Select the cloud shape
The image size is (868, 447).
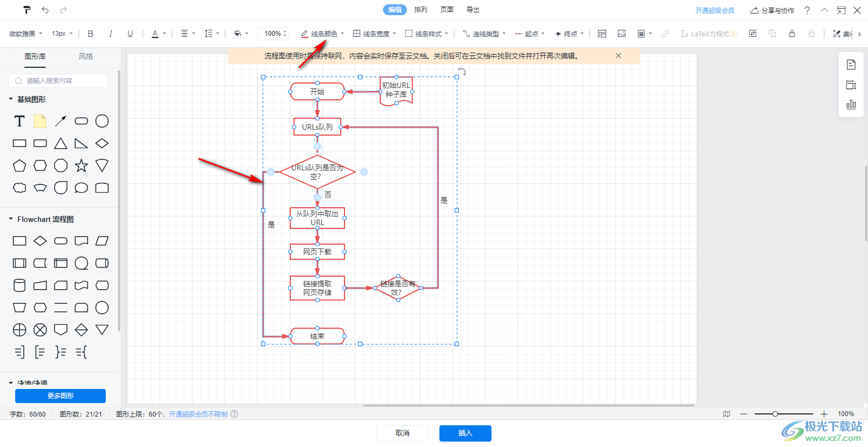click(x=20, y=188)
